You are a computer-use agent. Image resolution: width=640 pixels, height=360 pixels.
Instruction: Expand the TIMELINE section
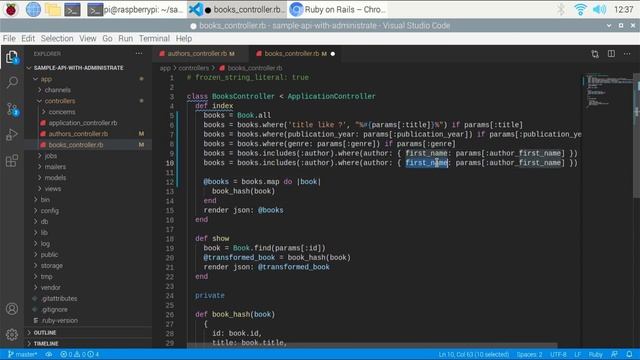[46, 344]
